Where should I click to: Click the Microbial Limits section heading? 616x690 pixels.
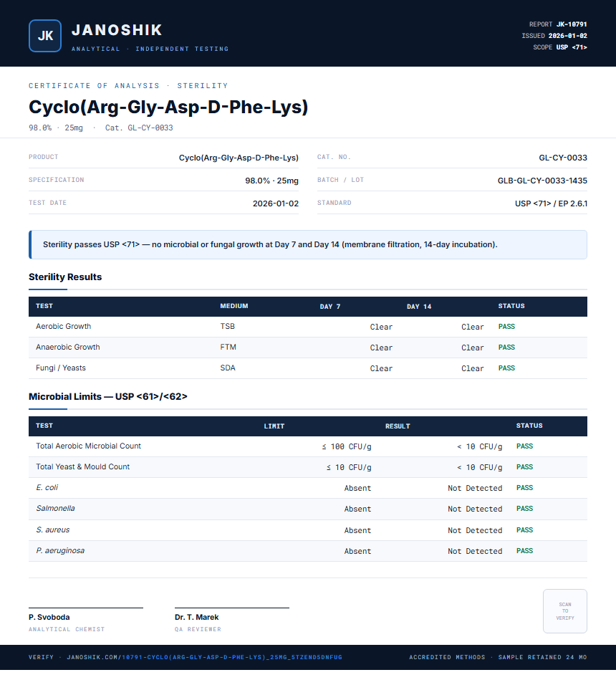tap(107, 396)
